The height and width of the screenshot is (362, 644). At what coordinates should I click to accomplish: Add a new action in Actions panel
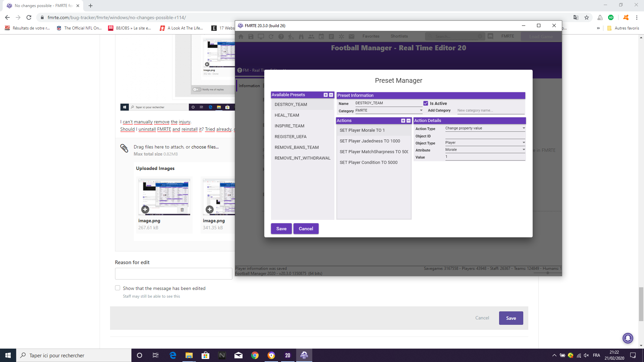coord(403,121)
